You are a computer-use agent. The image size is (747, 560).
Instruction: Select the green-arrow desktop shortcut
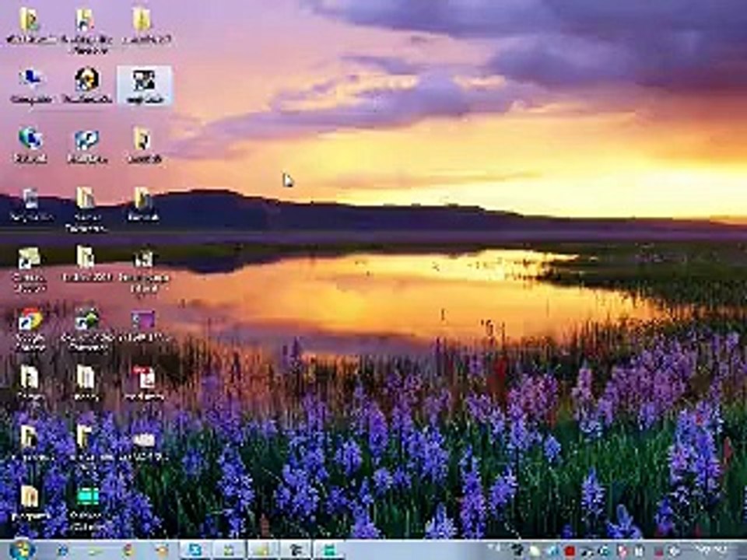pos(87,329)
